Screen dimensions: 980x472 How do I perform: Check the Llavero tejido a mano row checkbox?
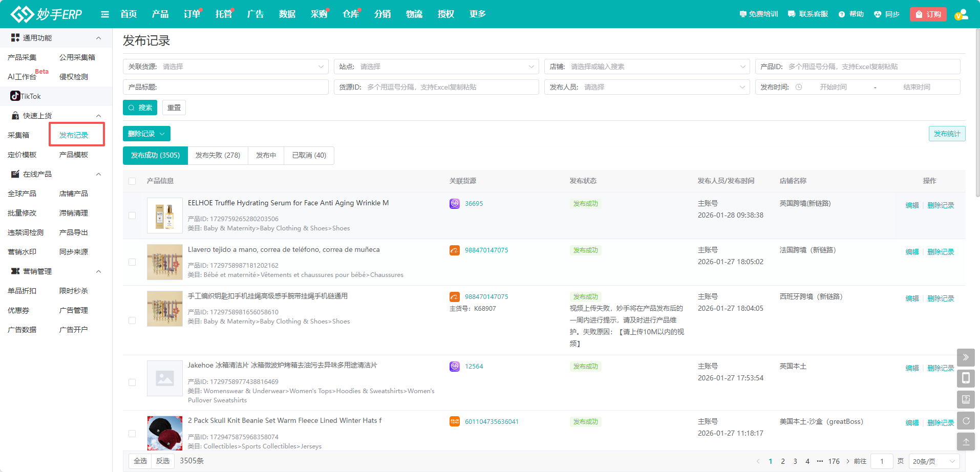point(132,262)
